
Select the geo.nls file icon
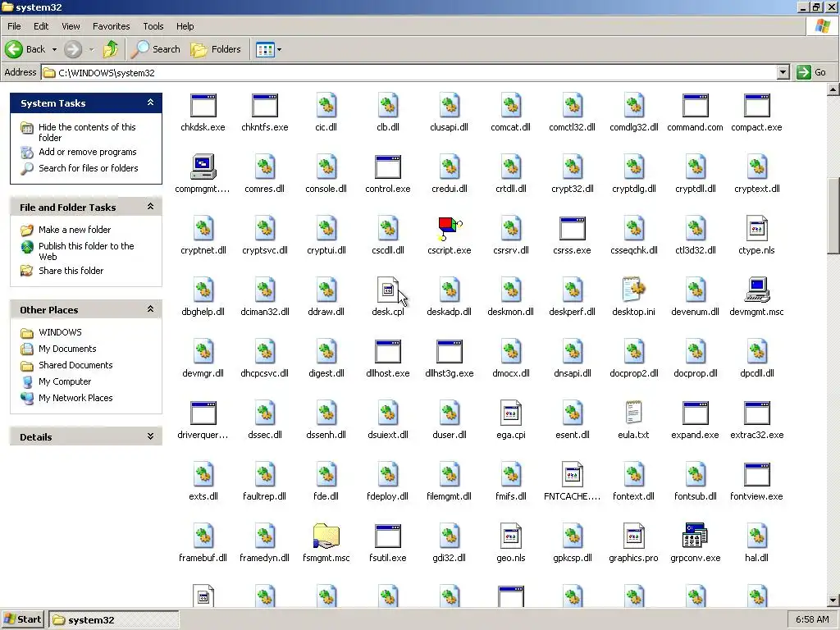tap(510, 536)
